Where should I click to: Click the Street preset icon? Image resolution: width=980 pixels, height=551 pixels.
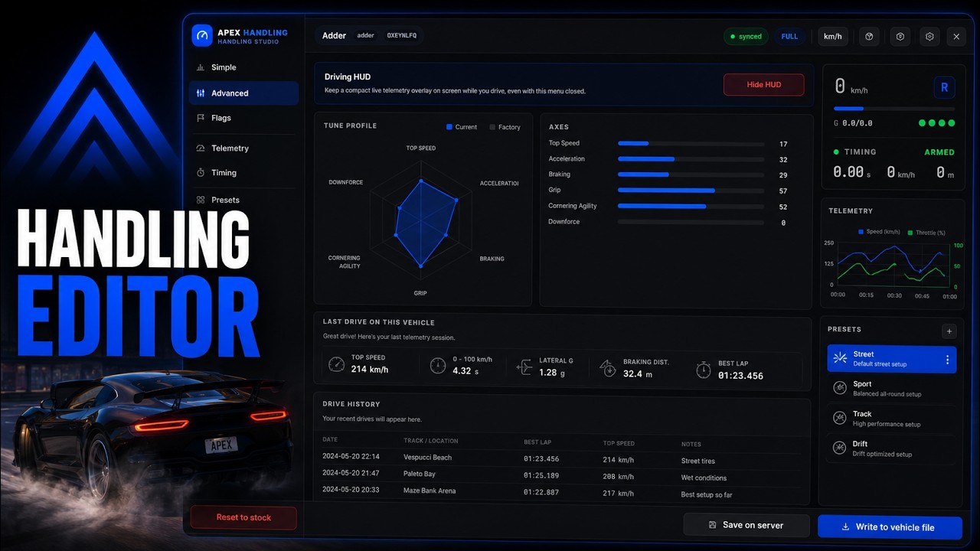(x=840, y=358)
